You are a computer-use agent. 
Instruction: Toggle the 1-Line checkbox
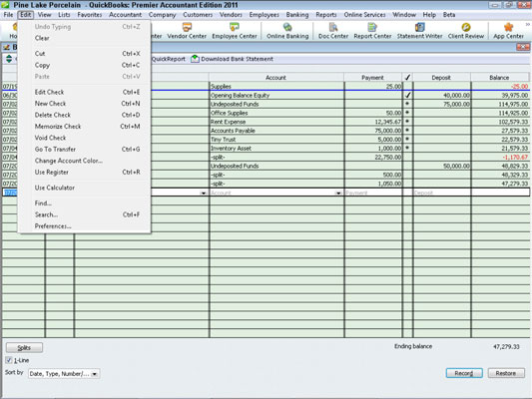pos(9,360)
